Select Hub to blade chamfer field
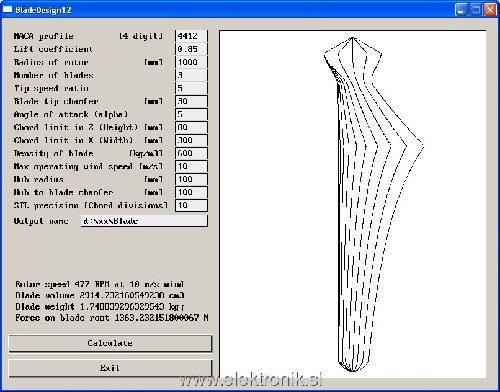 (191, 192)
